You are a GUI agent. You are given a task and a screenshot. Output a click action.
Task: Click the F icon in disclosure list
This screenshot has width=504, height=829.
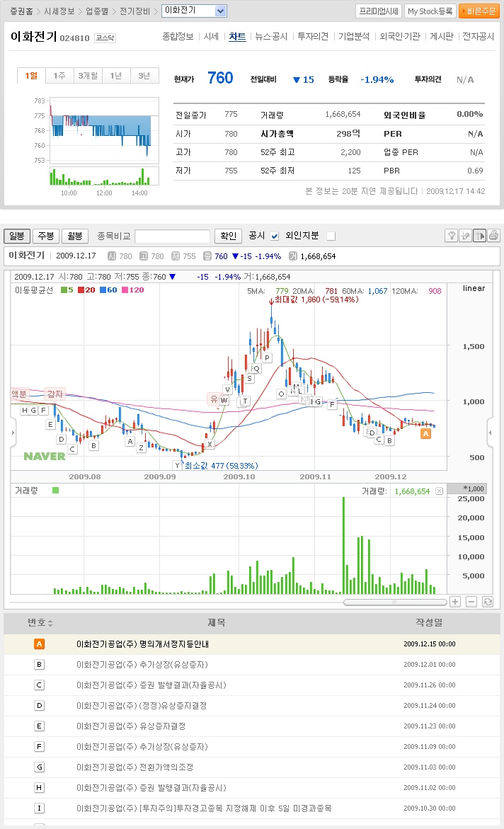pos(39,746)
